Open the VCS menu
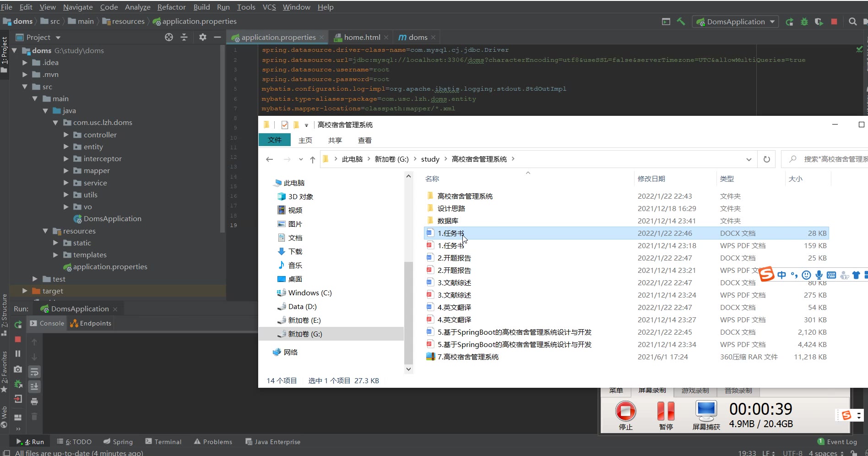Image resolution: width=868 pixels, height=456 pixels. point(269,7)
